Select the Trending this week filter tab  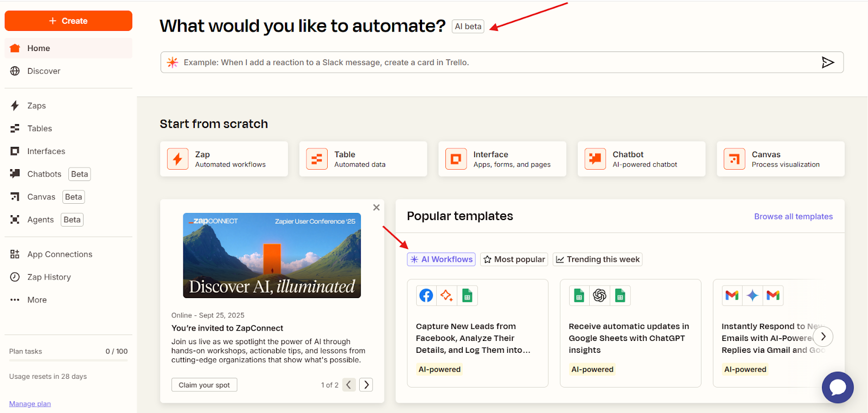(x=598, y=260)
